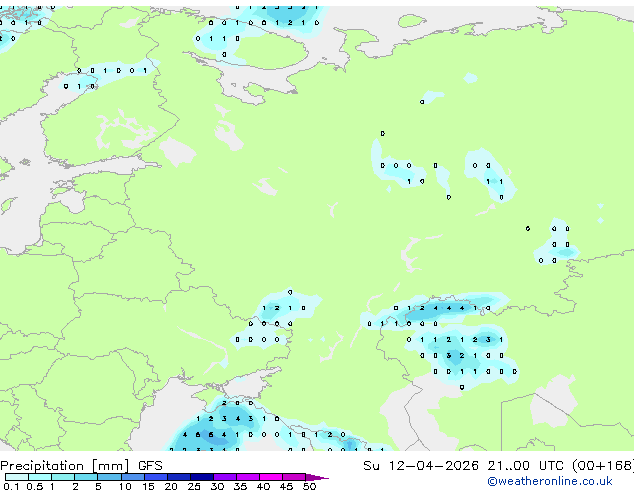Select the navy legend swatch between 25 and 30
This screenshot has width=634, height=490.
click(202, 477)
